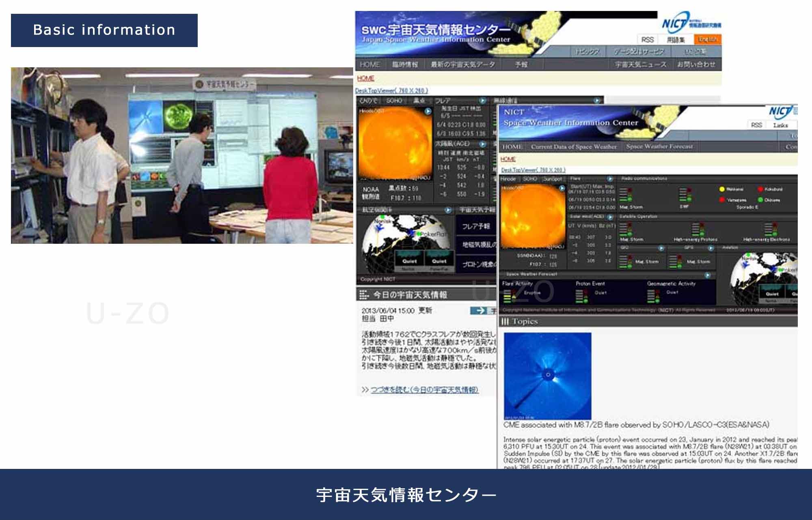The image size is (812, 520).
Task: Open DeskTopViewer link on English page
Action: 533,170
